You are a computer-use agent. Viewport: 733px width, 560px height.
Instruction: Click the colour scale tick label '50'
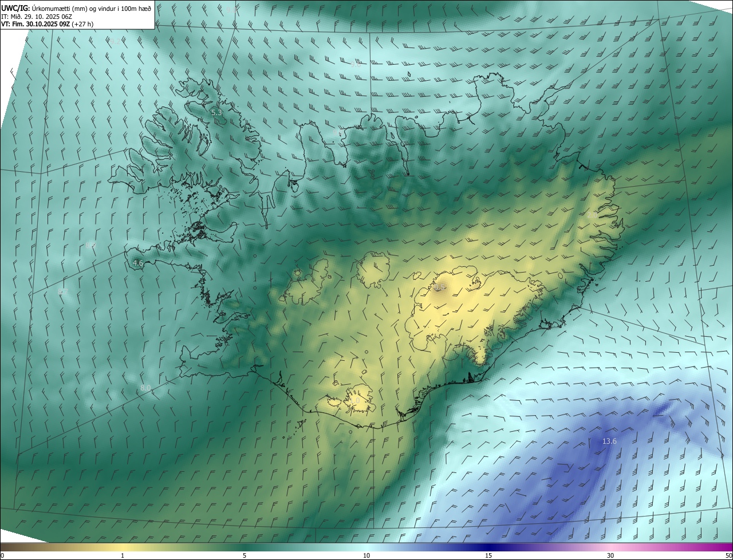pyautogui.click(x=728, y=555)
